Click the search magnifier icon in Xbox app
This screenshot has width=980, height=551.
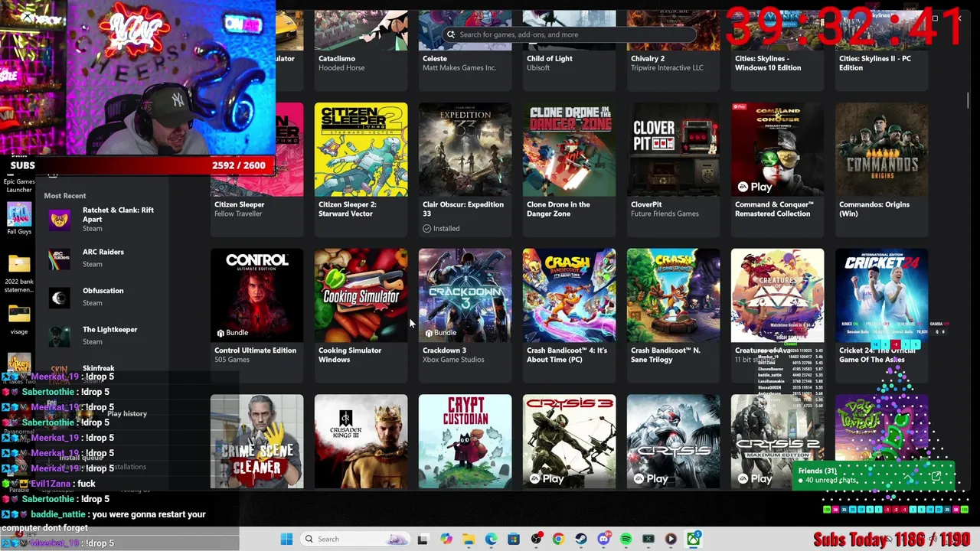451,34
